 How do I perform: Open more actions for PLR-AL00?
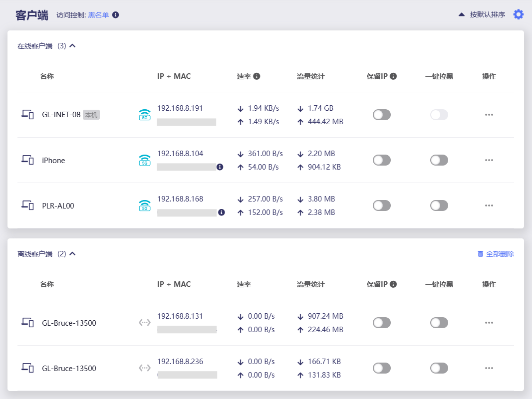pyautogui.click(x=489, y=205)
